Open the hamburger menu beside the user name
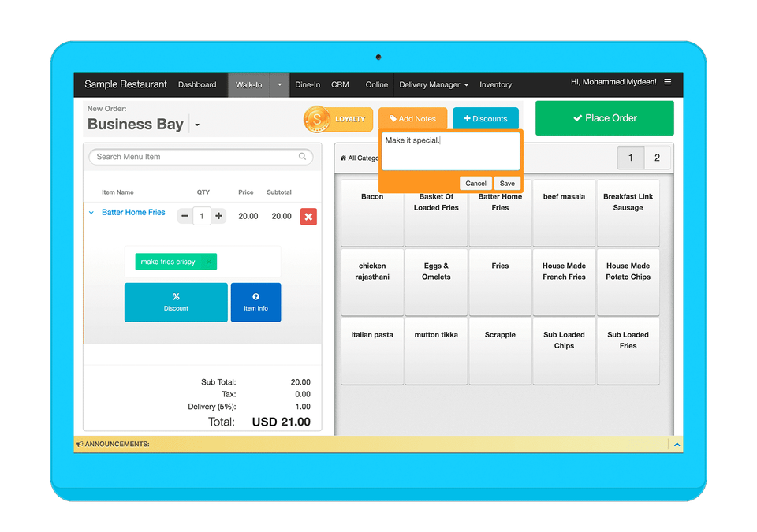The image size is (757, 532). click(x=668, y=82)
